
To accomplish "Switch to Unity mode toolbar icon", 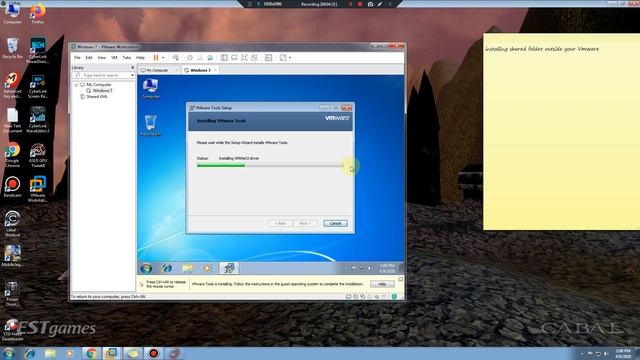I will click(x=254, y=58).
